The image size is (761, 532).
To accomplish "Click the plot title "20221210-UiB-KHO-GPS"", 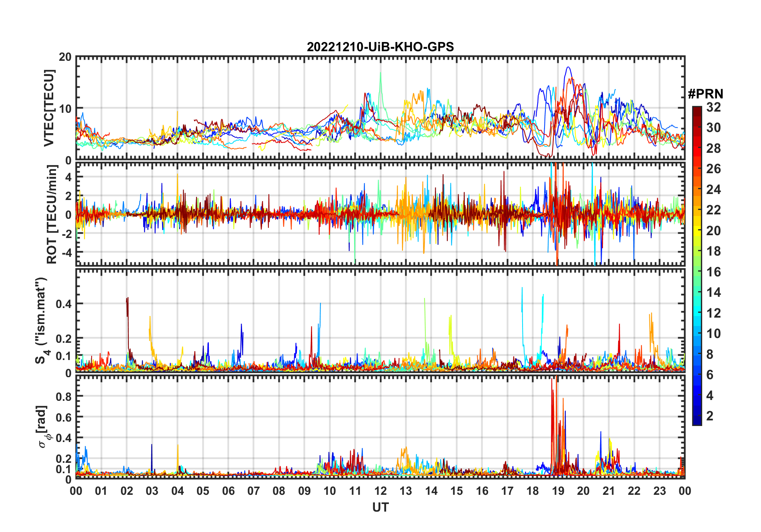I will [380, 47].
